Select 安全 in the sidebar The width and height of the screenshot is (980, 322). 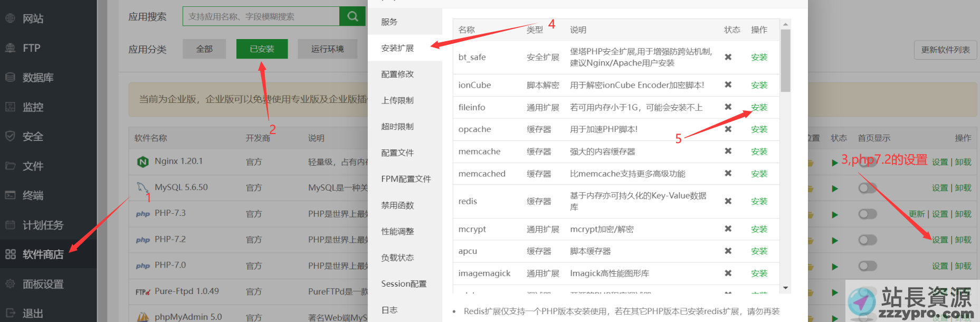pos(33,137)
